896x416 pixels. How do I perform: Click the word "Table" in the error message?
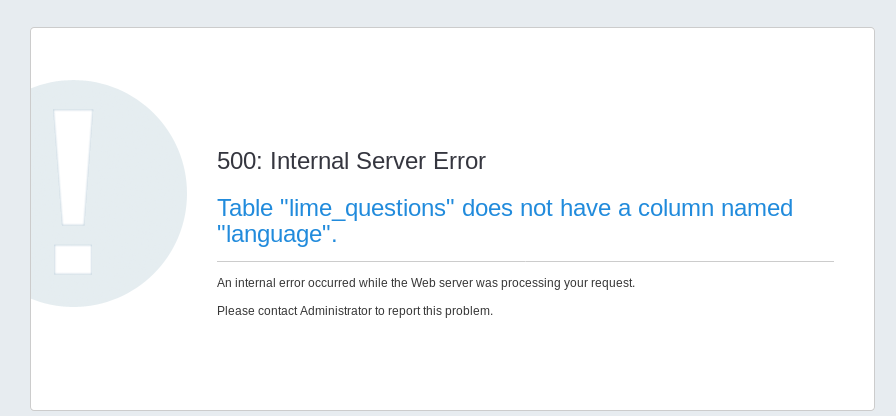coord(245,208)
